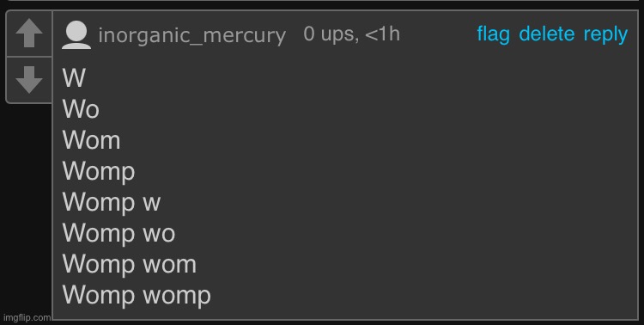Reply to this comment
The height and width of the screenshot is (325, 644).
click(x=605, y=34)
